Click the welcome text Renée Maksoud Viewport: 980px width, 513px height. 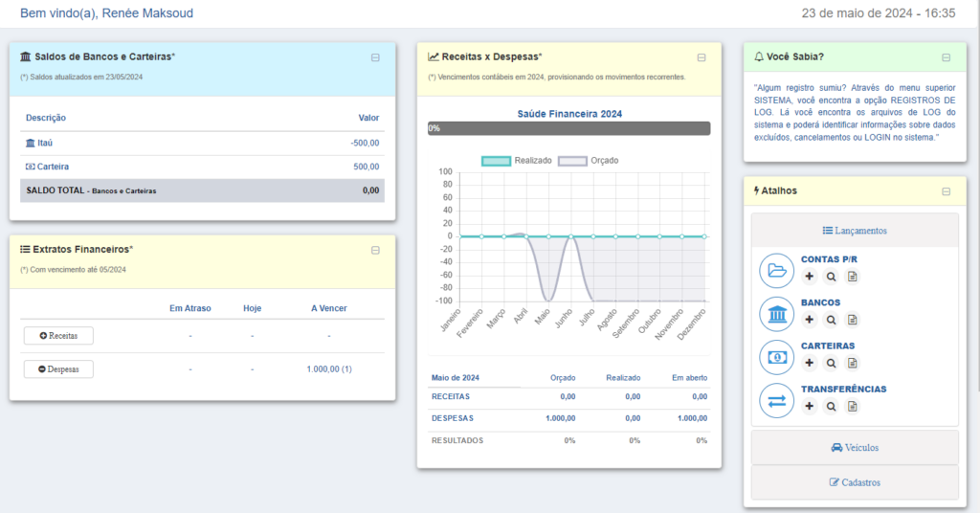[x=147, y=13]
